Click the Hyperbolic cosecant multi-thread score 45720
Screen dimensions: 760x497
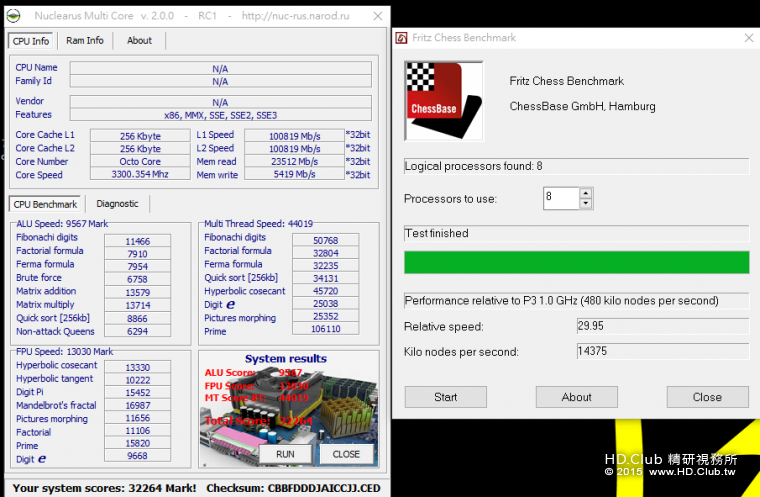pyautogui.click(x=326, y=291)
